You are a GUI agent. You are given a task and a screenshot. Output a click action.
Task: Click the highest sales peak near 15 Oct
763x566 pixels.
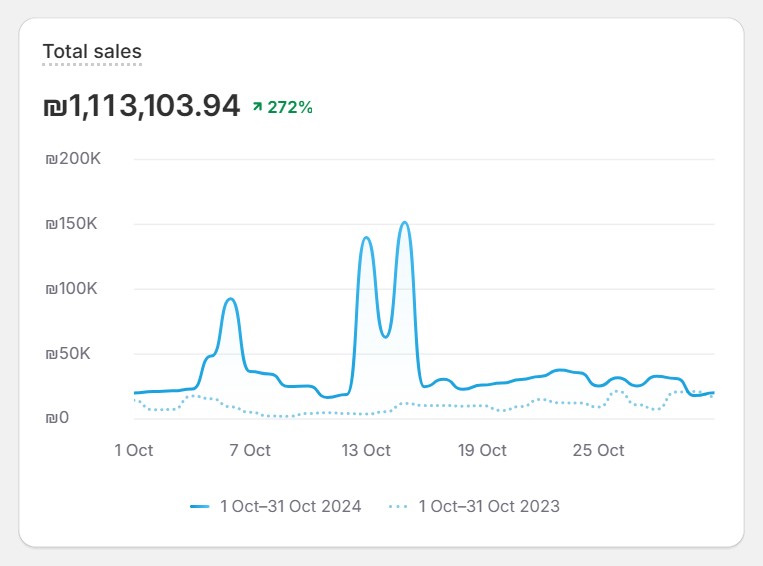pos(404,223)
